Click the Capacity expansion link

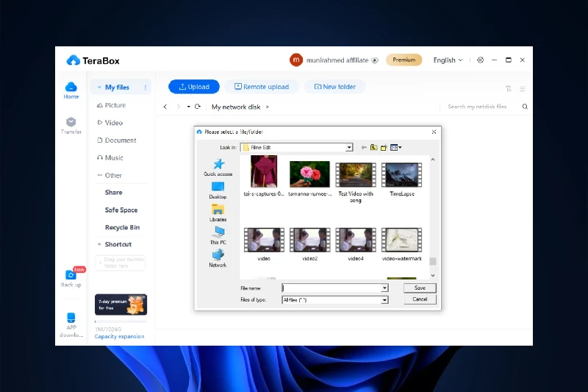(x=119, y=337)
